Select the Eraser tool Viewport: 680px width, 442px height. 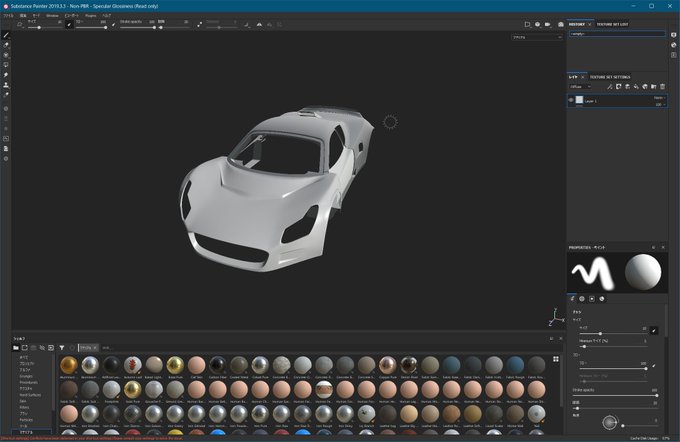click(x=6, y=45)
